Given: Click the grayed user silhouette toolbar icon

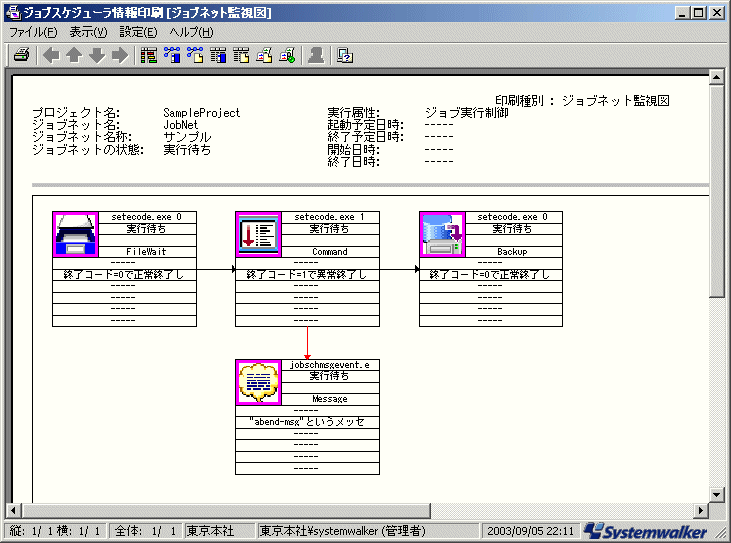Looking at the screenshot, I should tap(316, 55).
